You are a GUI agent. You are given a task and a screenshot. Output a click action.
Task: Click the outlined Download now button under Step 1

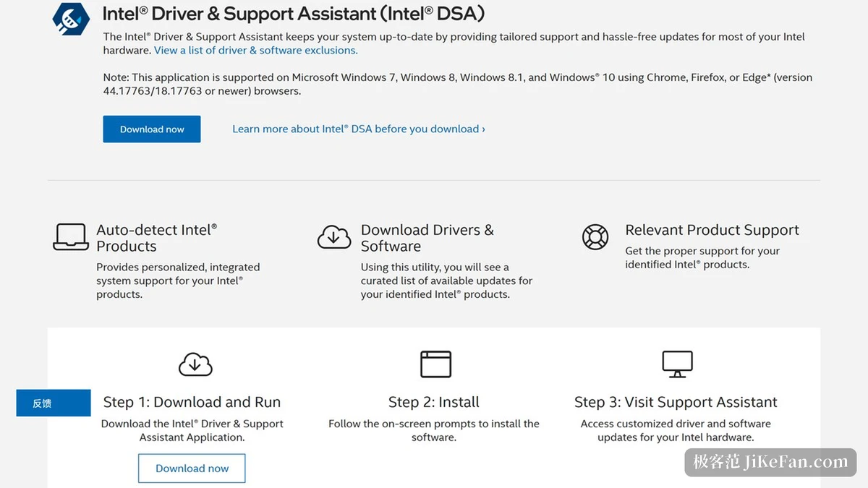[x=192, y=468]
